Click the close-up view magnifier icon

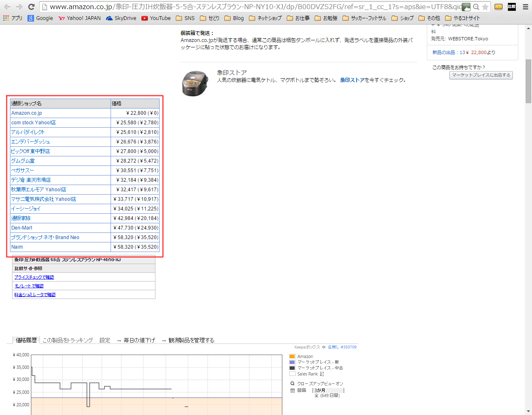tap(292, 384)
